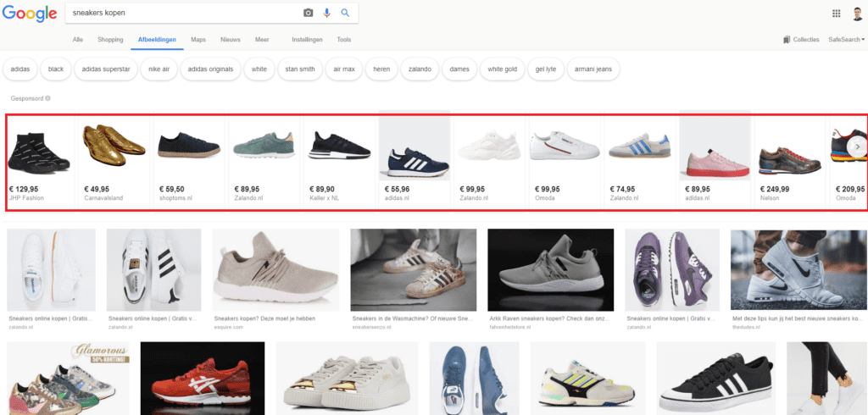Click the Google logo
The width and height of the screenshot is (868, 415).
click(x=30, y=14)
